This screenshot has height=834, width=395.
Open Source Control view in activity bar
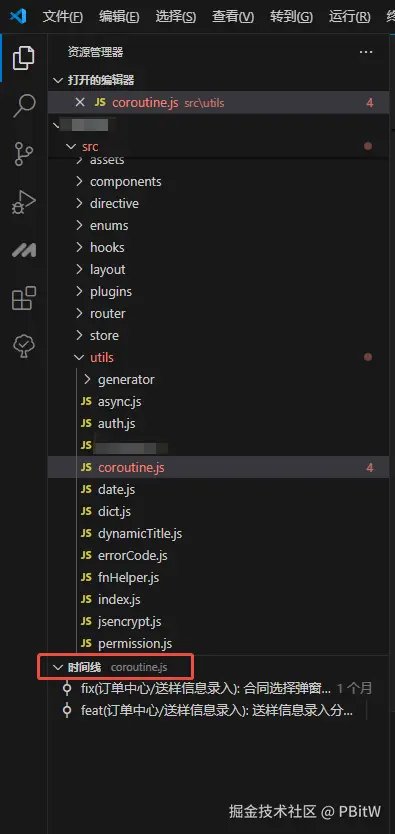coord(23,154)
